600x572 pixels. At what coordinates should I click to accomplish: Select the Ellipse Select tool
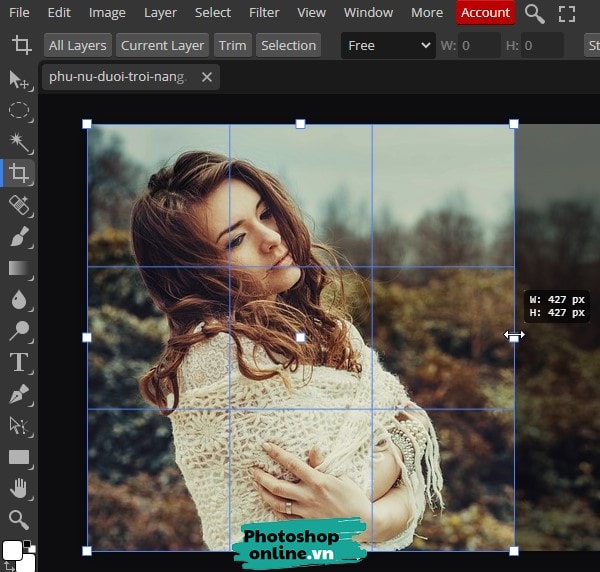click(x=19, y=110)
